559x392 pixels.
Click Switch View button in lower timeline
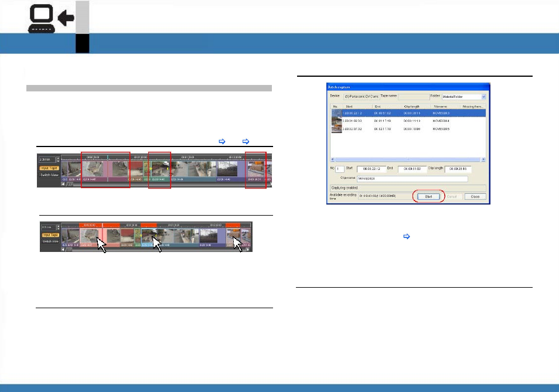tap(50, 241)
